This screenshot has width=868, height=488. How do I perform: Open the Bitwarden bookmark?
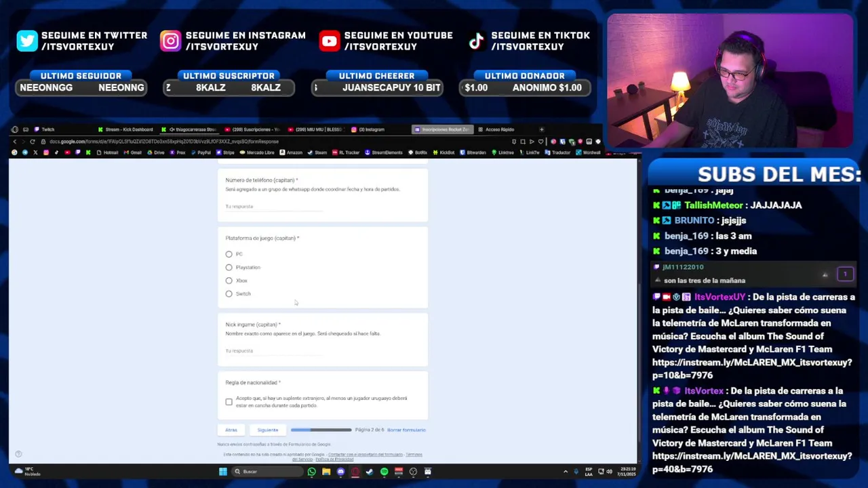coord(473,152)
